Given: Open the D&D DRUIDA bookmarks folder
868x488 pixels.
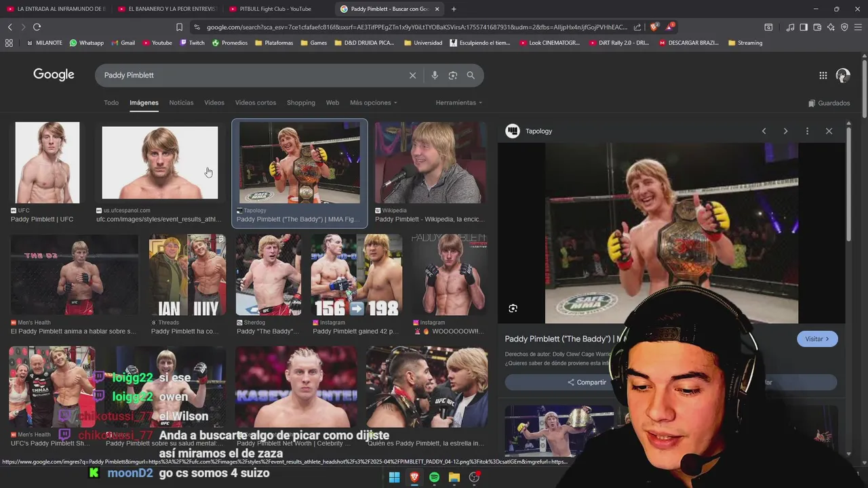Looking at the screenshot, I should 364,43.
